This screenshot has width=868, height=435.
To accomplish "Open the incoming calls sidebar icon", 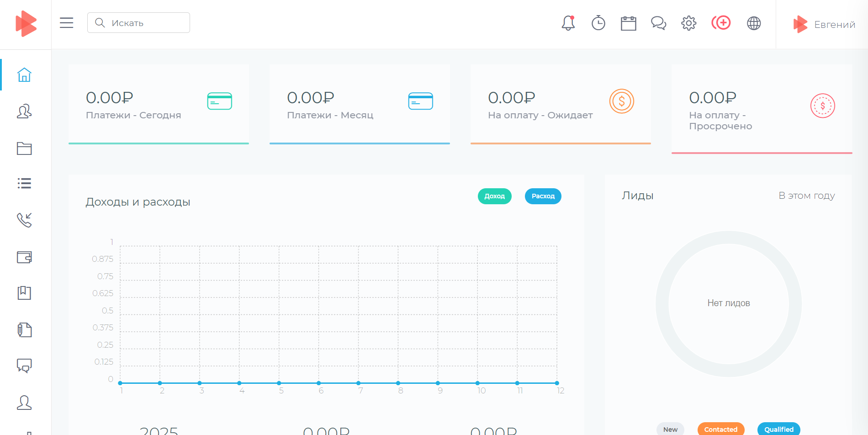I will (x=24, y=220).
